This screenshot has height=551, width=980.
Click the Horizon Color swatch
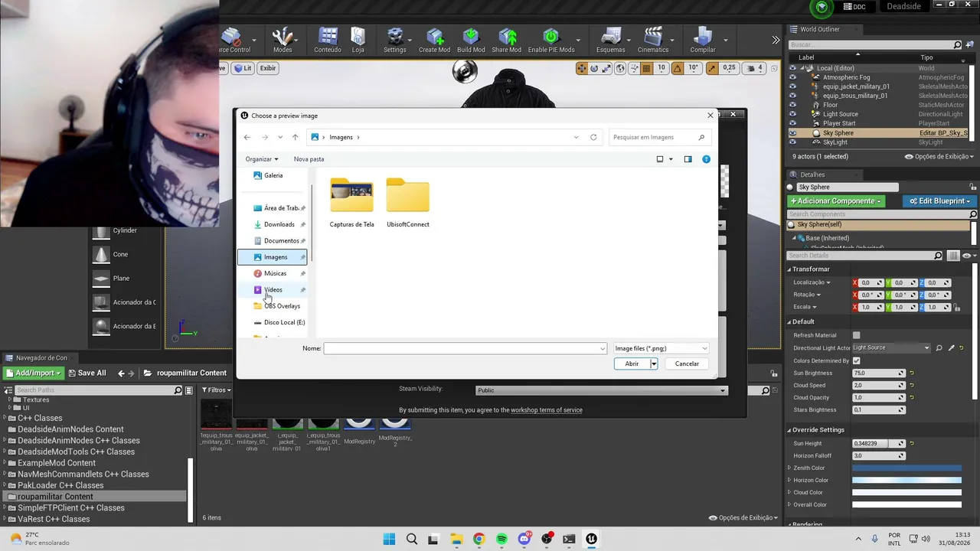pos(906,480)
